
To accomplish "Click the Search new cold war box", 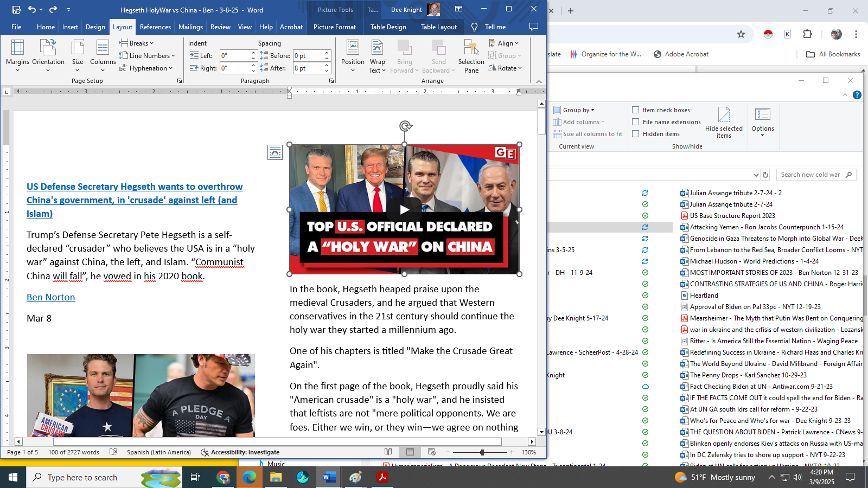I will [816, 175].
